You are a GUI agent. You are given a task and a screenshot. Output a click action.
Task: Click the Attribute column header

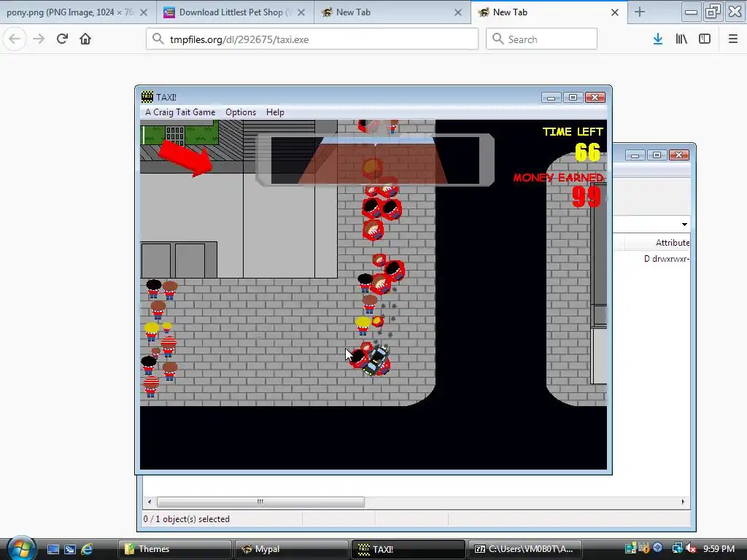(x=673, y=243)
